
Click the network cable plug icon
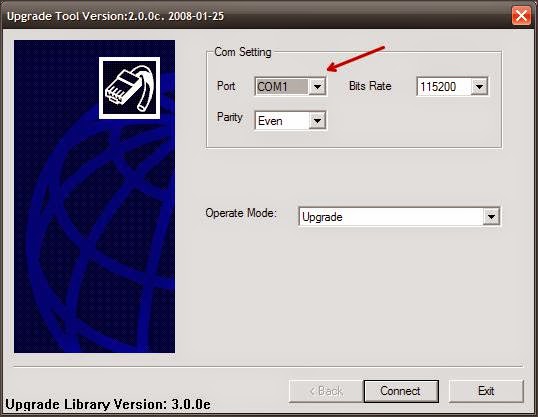tap(129, 88)
